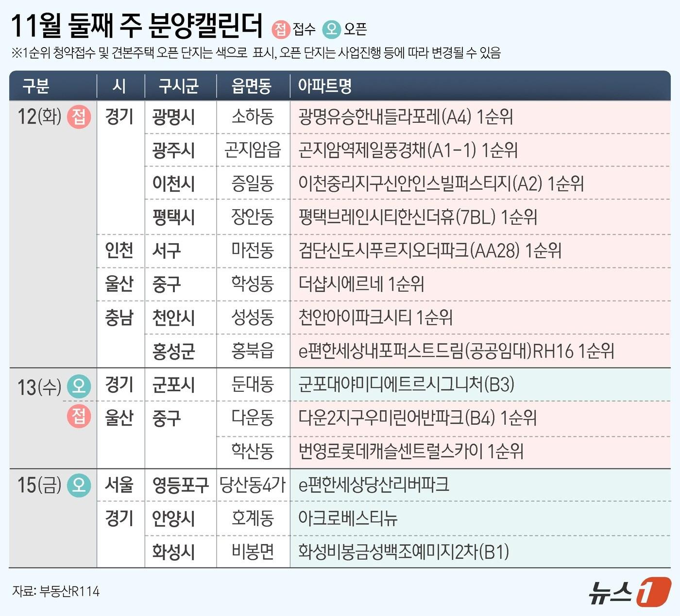Open 검단신도시푸르지오더파크(AA28) 1순위 entry
Viewport: 680px width, 616px height.
429,250
